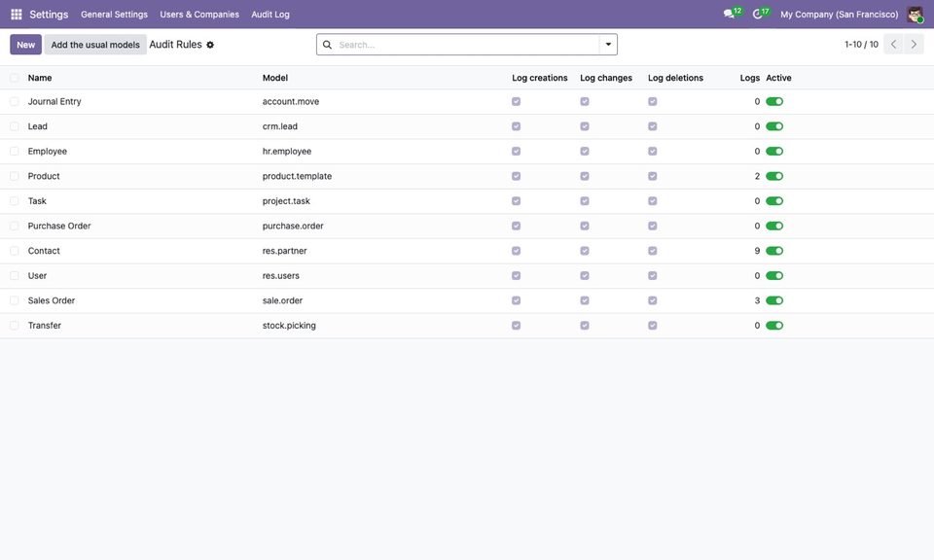The width and height of the screenshot is (934, 560).
Task: Sort by the Model column header
Action: pyautogui.click(x=275, y=78)
